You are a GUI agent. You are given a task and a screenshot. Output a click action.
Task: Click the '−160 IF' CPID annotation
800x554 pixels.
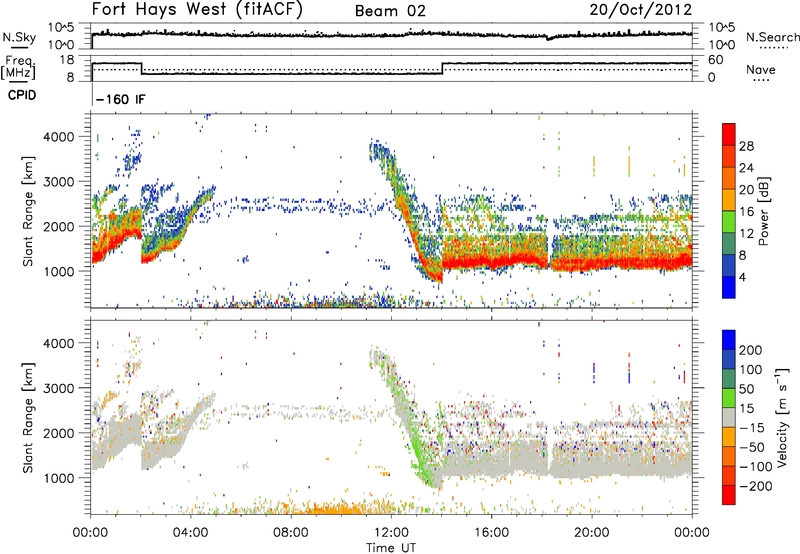120,99
